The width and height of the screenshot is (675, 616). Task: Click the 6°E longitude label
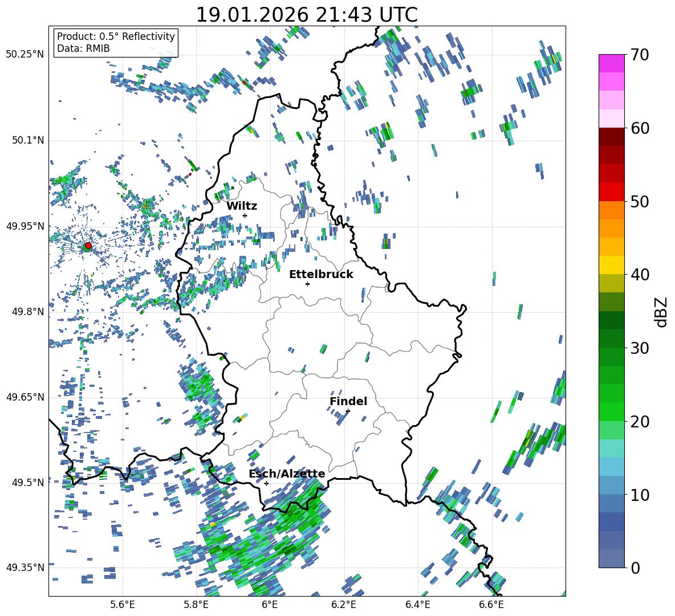coord(270,605)
